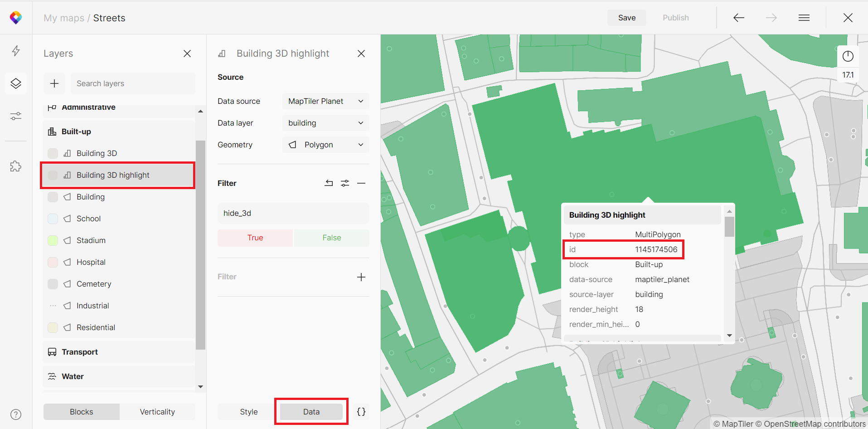868x429 pixels.
Task: Open the hamburger menu icon
Action: pos(804,18)
